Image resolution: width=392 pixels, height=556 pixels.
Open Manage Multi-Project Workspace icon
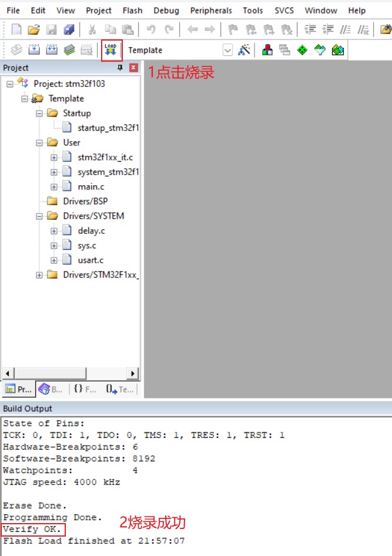284,50
